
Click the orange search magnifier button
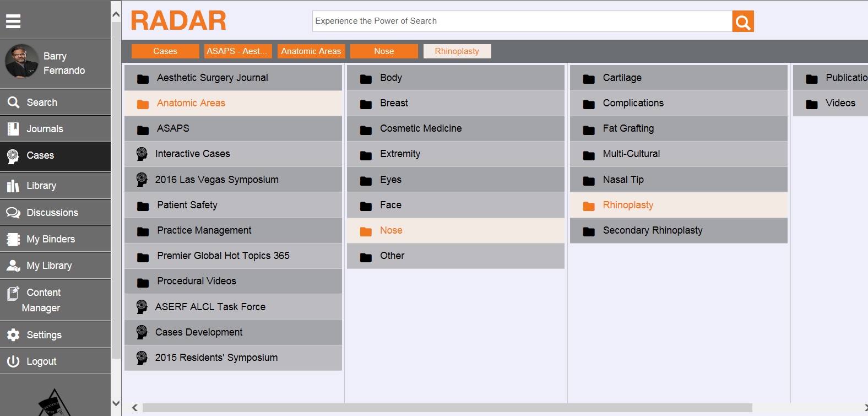[x=742, y=21]
